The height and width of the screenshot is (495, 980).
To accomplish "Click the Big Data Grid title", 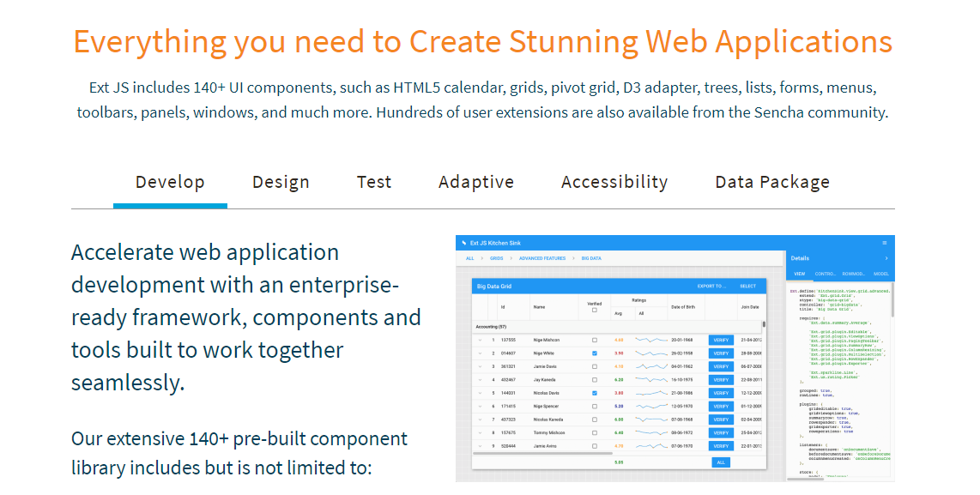I will click(x=493, y=287).
